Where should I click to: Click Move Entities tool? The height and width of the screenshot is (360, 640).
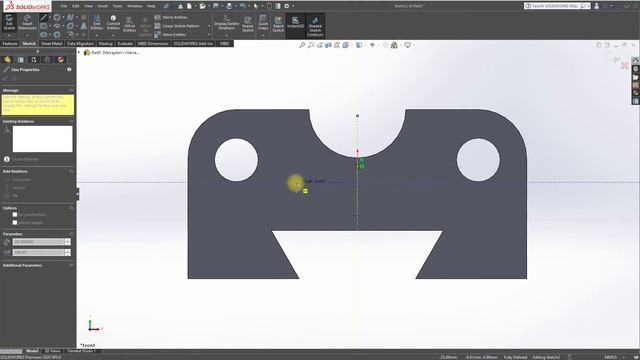click(170, 35)
